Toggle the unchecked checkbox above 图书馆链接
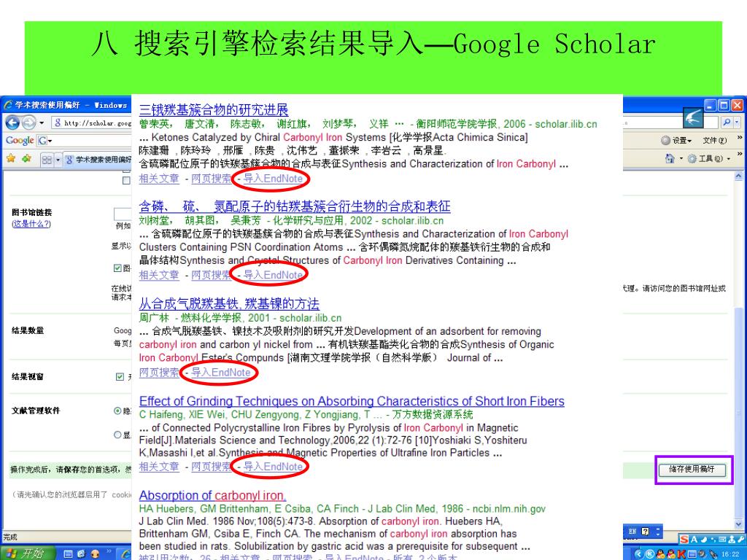Viewport: 747px width, 560px height. pos(126,181)
